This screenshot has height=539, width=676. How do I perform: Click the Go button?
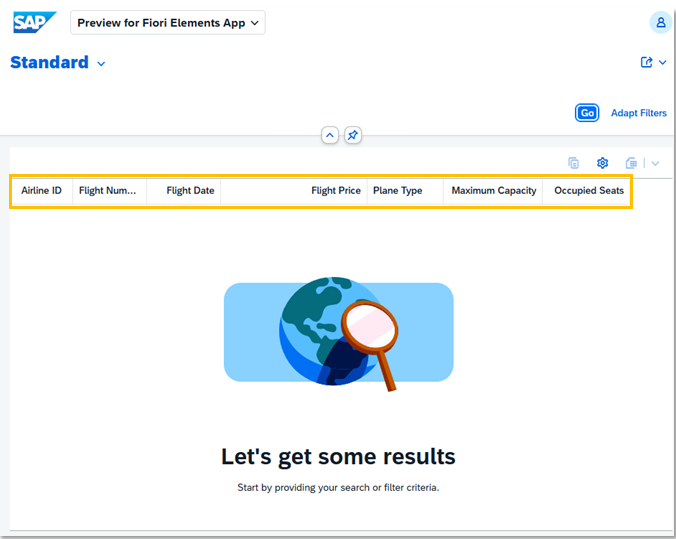[587, 113]
